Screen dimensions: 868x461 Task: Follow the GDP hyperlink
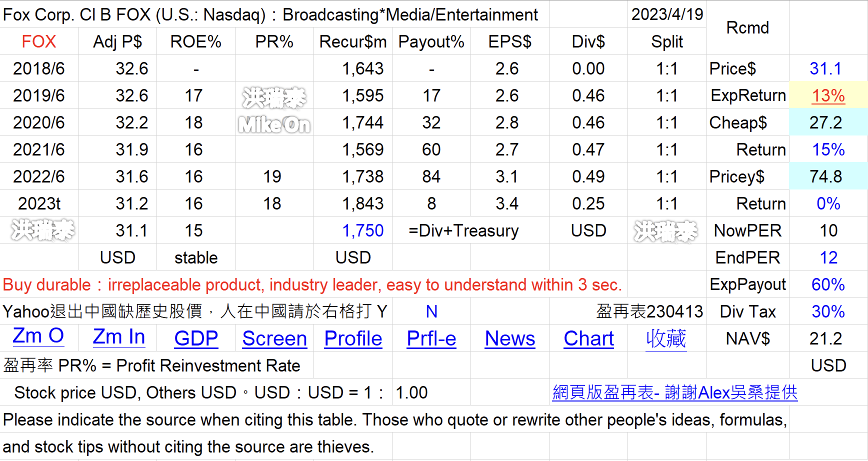[x=196, y=338]
